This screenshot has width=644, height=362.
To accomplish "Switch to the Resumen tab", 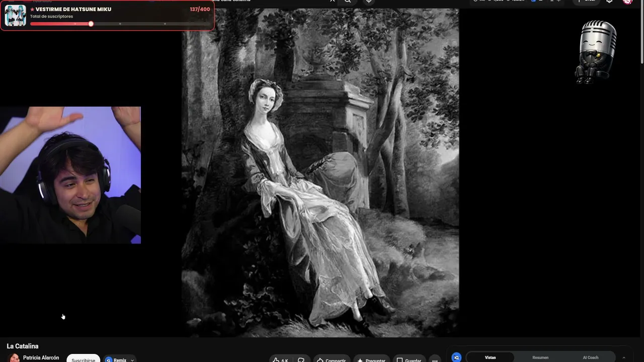I will pyautogui.click(x=540, y=357).
